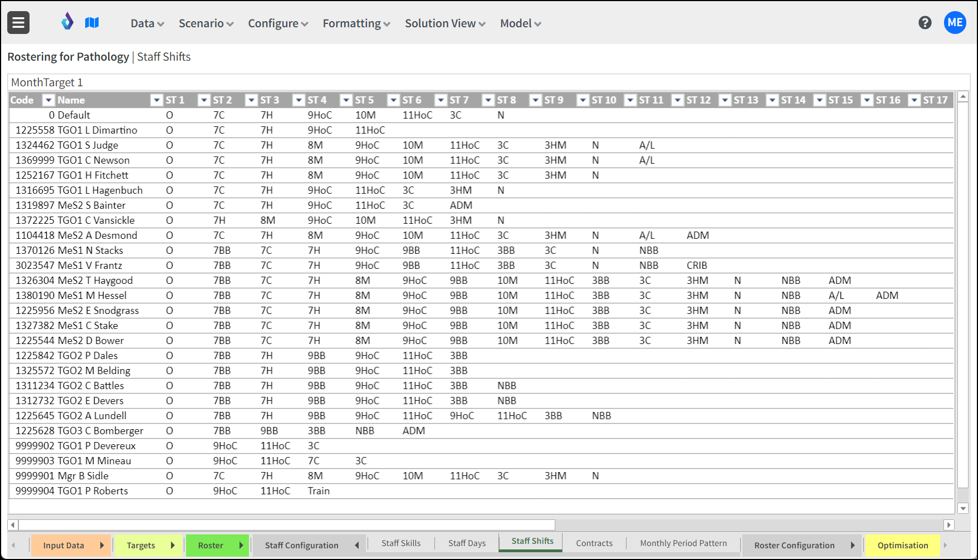Click the blue diamond app logo
Image resolution: width=978 pixels, height=560 pixels.
pyautogui.click(x=67, y=22)
